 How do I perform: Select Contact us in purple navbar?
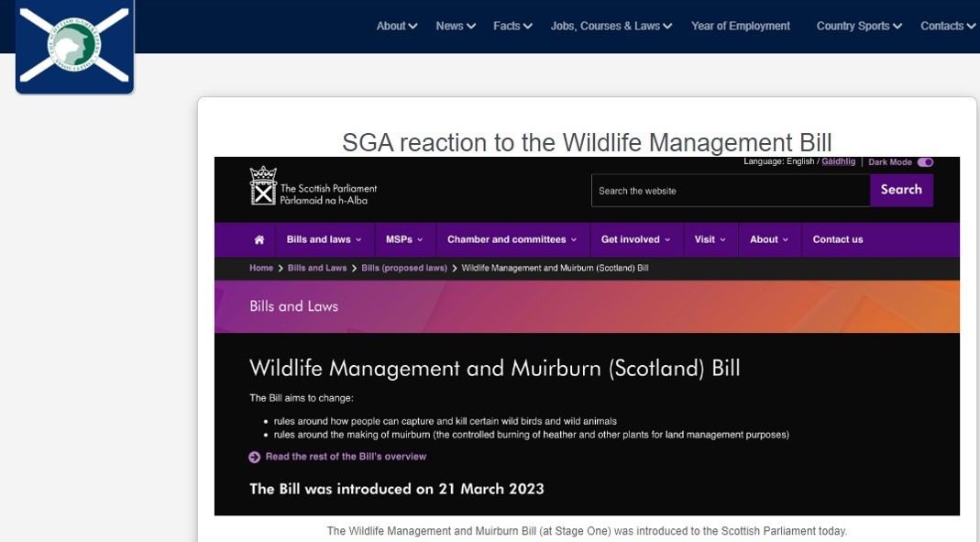tap(837, 239)
